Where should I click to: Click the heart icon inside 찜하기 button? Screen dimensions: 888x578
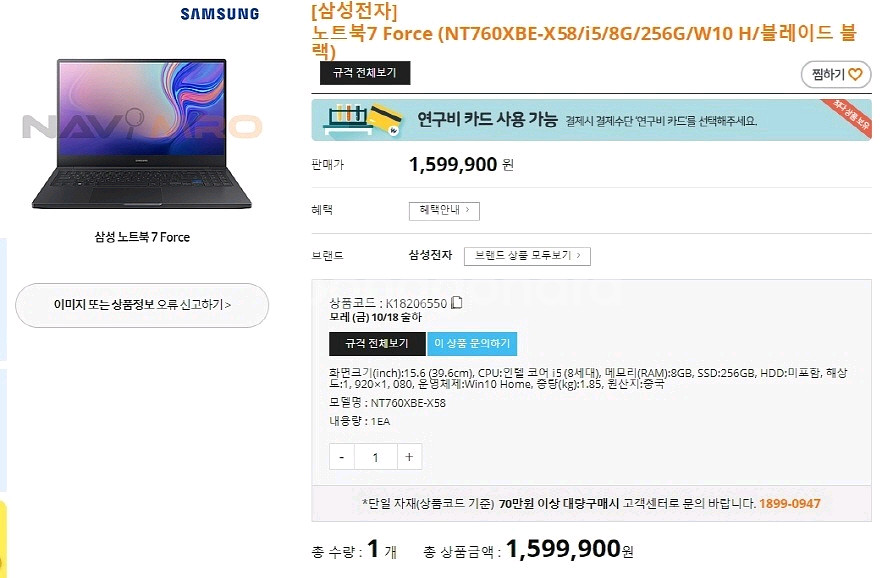coord(855,74)
